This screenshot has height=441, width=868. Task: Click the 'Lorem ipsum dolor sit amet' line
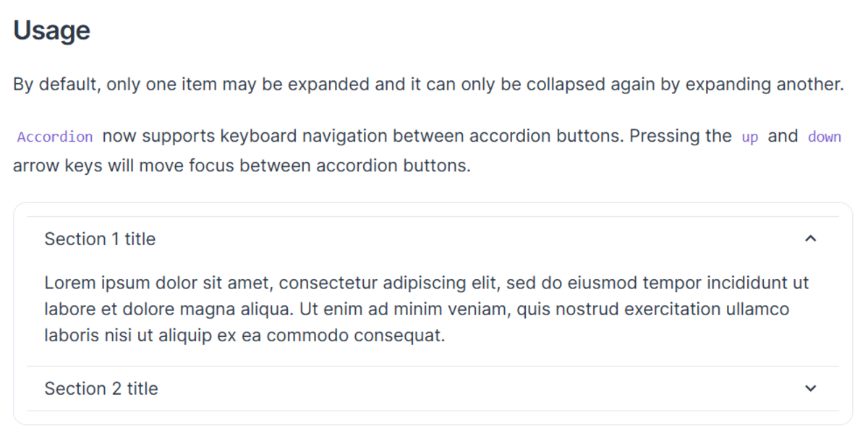tap(159, 283)
